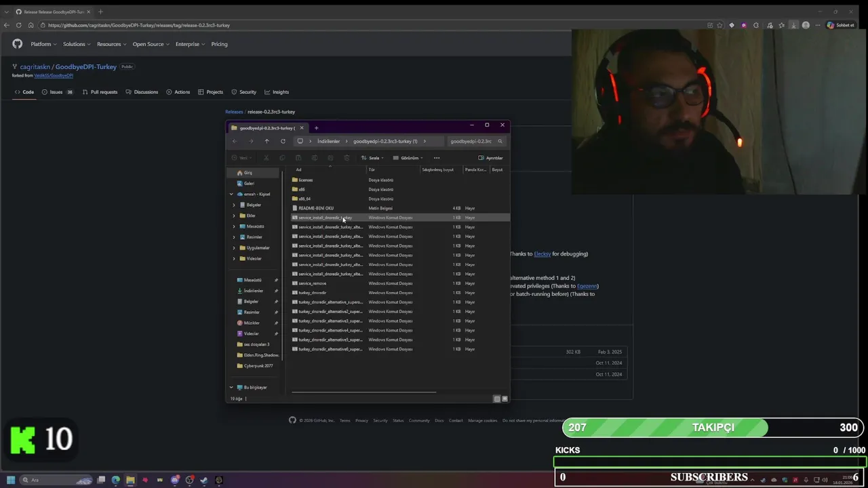This screenshot has width=868, height=488.
Task: Sort by Sıkıştırılmış boyut column header
Action: [x=441, y=169]
